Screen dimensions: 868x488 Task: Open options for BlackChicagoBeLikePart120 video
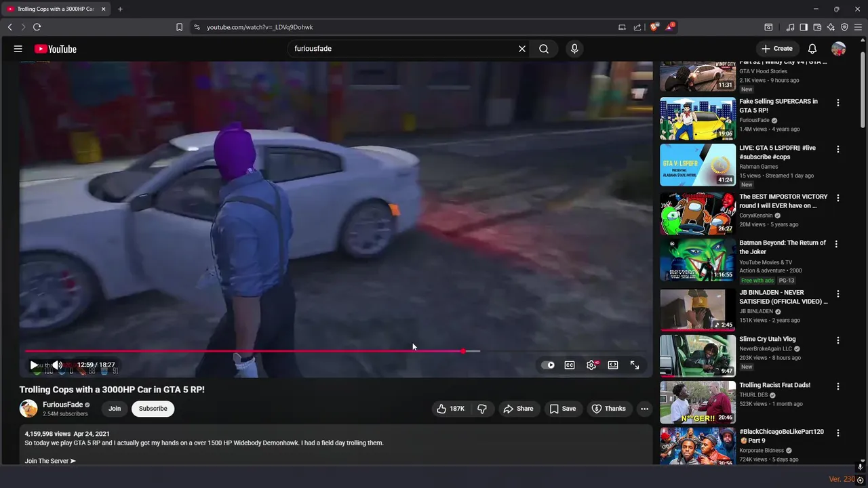pos(838,433)
